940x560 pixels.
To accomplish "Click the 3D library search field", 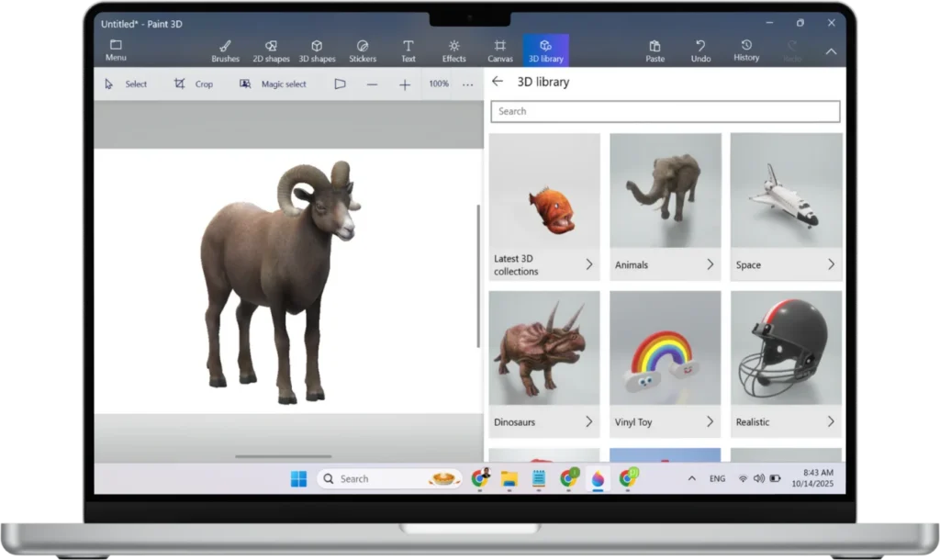I will tap(665, 111).
